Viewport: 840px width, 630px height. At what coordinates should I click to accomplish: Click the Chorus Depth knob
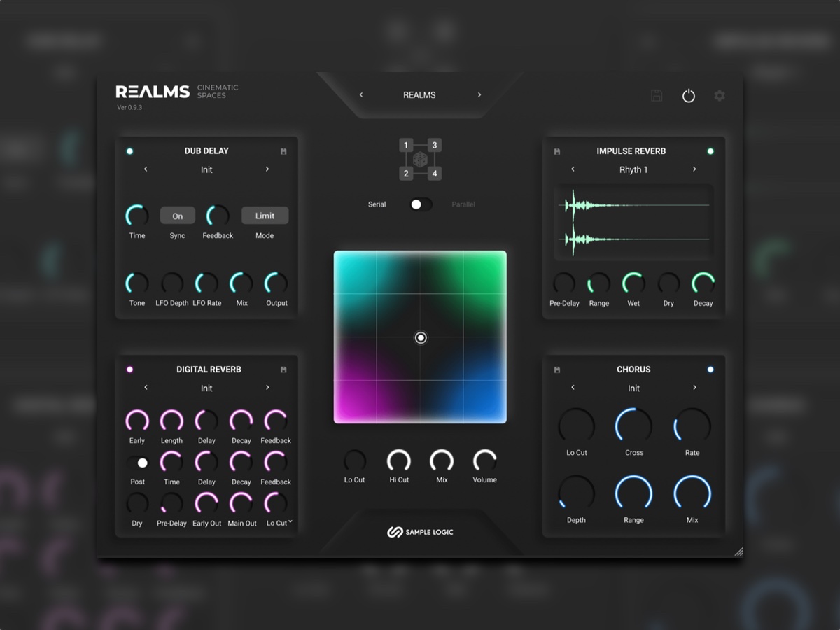tap(576, 493)
